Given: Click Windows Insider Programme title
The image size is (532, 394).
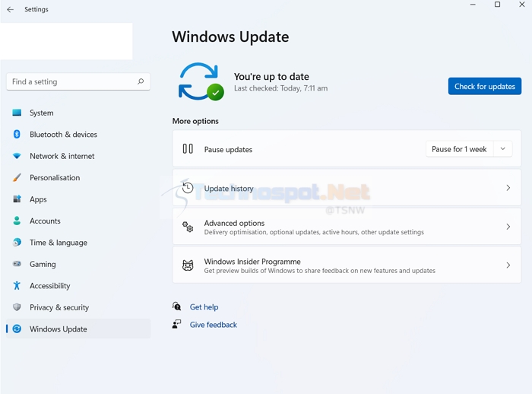Looking at the screenshot, I should point(252,262).
